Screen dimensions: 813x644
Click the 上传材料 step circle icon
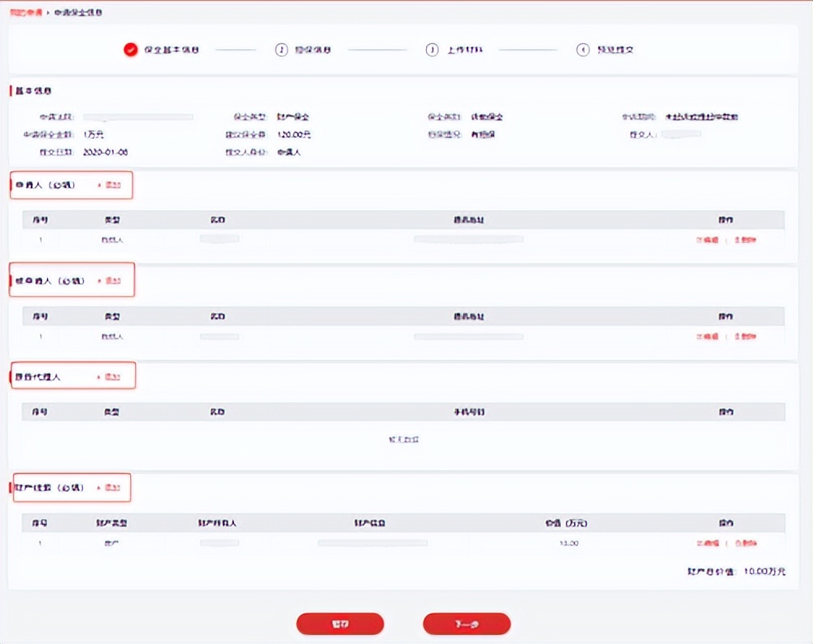[x=433, y=49]
